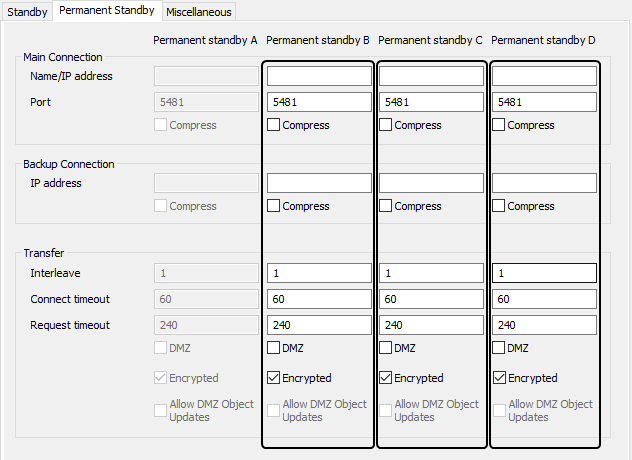
Task: Switch to the Standby tab
Action: tap(27, 12)
